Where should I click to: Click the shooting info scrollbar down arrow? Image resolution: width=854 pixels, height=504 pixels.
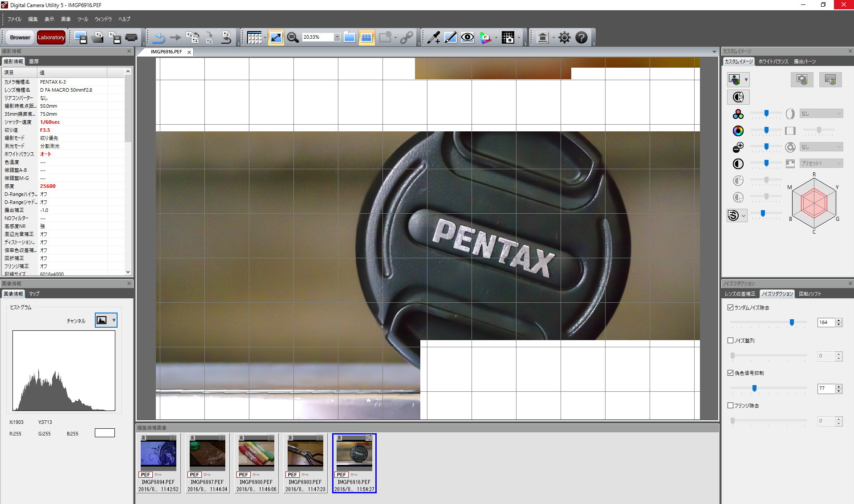pos(128,272)
